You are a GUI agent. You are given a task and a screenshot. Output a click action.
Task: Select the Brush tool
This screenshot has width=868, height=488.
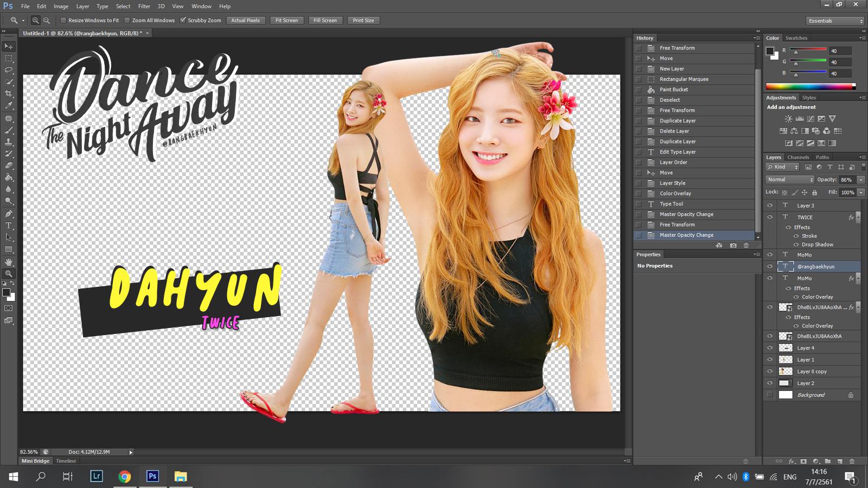[x=9, y=130]
